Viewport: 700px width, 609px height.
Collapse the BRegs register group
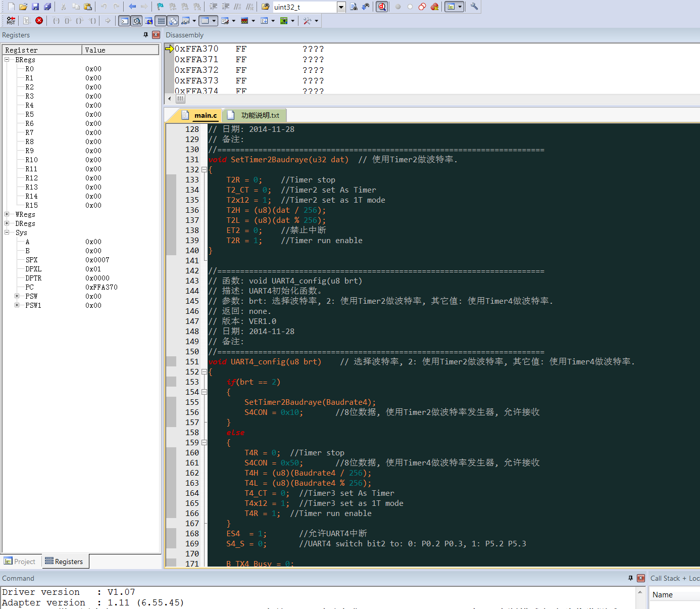tap(7, 60)
